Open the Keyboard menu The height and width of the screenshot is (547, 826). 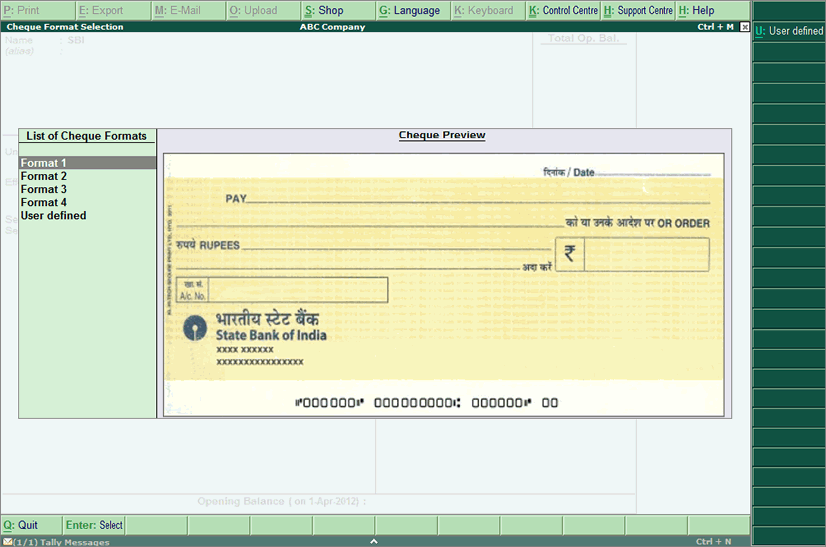(x=488, y=11)
